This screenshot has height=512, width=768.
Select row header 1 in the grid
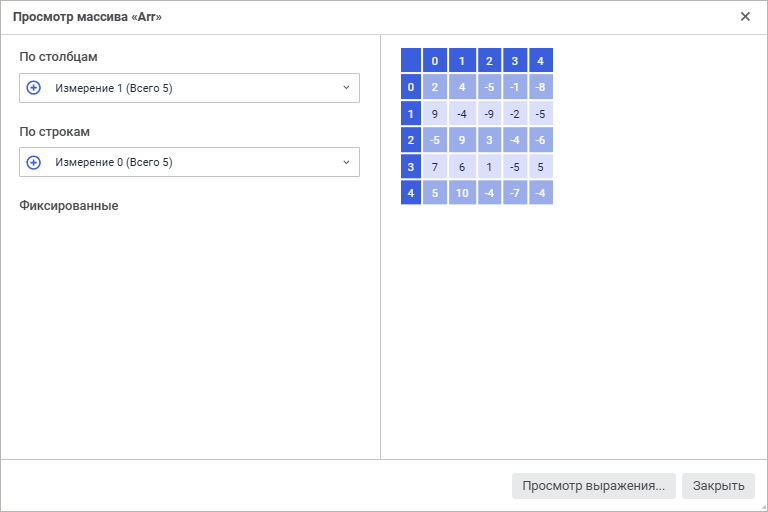coord(411,114)
